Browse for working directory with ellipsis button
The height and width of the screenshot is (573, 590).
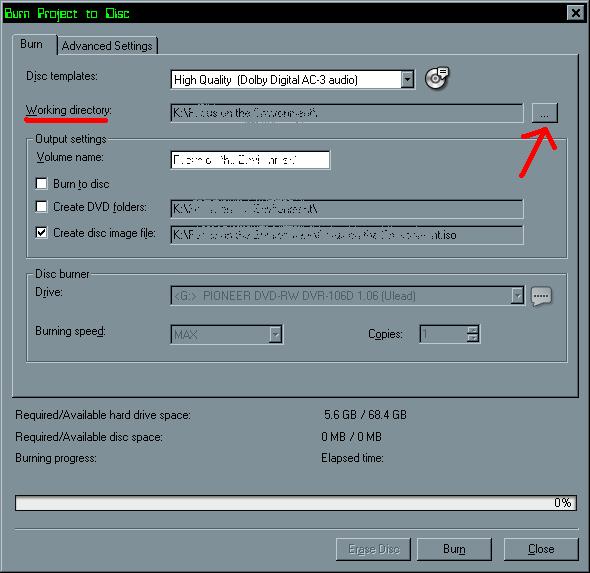[x=544, y=113]
